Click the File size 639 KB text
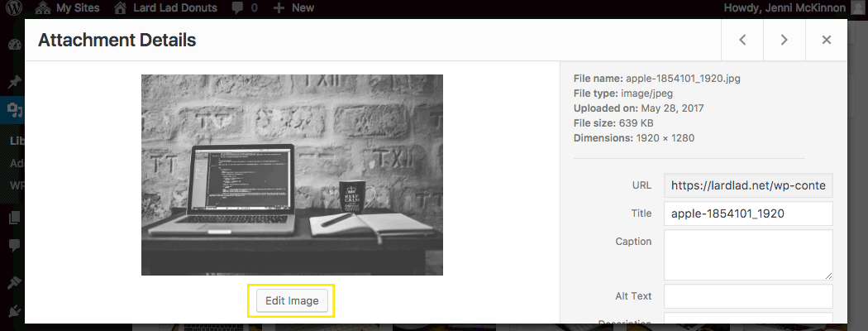The height and width of the screenshot is (331, 868). click(612, 123)
